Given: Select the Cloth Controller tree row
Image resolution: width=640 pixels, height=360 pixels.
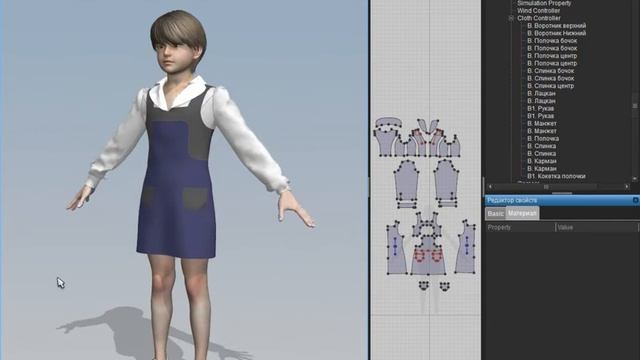Looking at the screenshot, I should 538,18.
